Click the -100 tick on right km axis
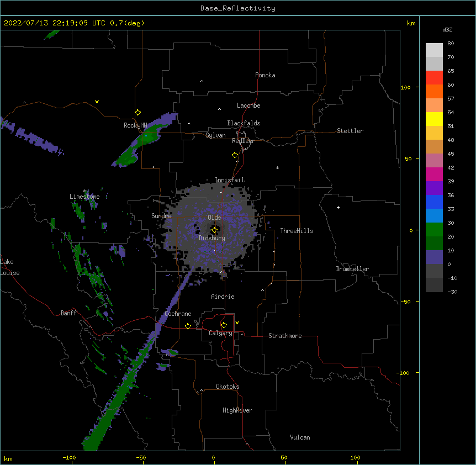 404,373
